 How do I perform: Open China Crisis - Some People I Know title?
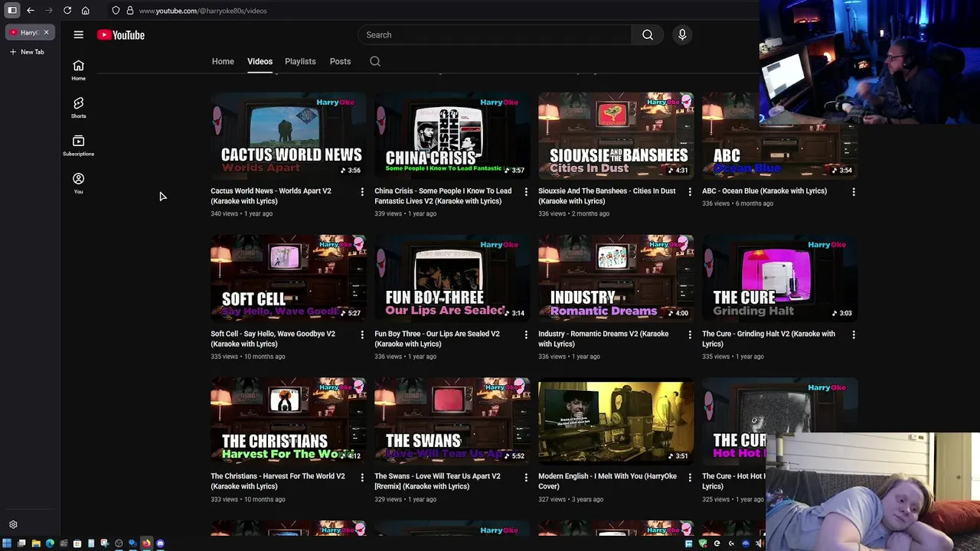(x=443, y=196)
